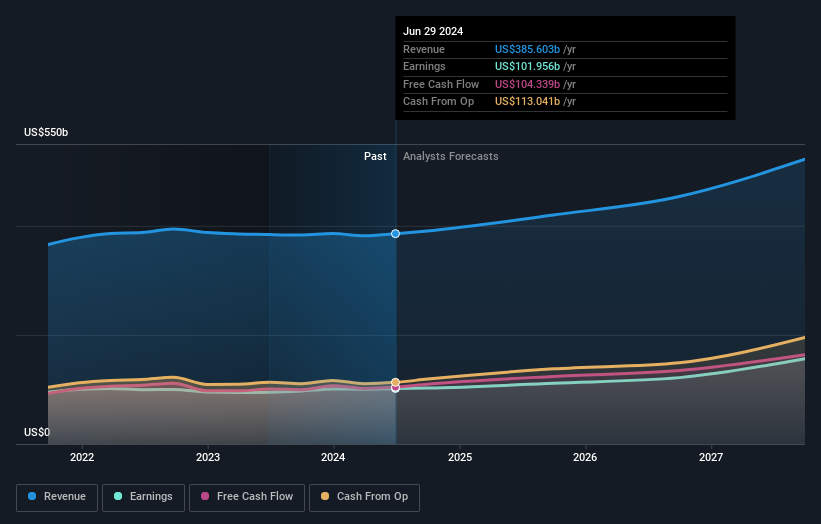Click the Free Cash Flow label in tooltip
Viewport: 821px width, 524px height.
point(441,84)
